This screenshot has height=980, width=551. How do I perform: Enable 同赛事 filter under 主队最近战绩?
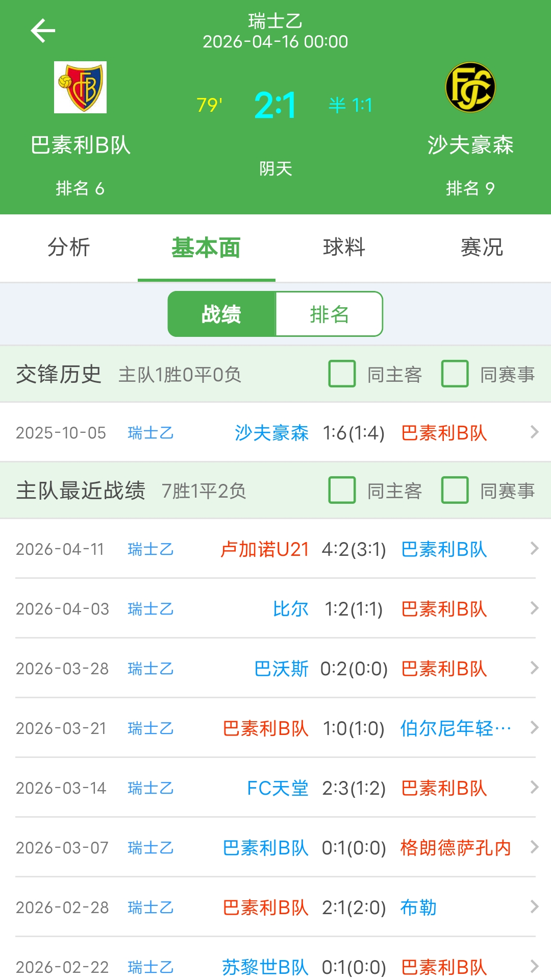click(x=455, y=490)
